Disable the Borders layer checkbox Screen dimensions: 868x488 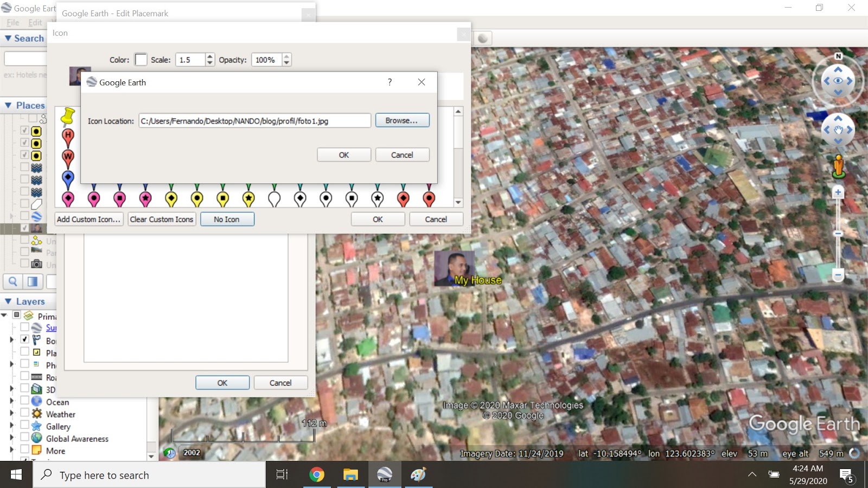pyautogui.click(x=25, y=341)
